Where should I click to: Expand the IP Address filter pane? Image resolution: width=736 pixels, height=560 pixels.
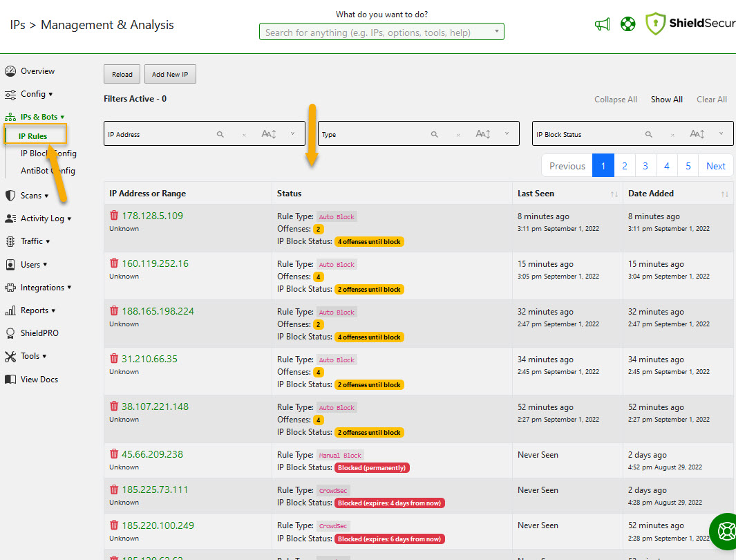pos(292,134)
